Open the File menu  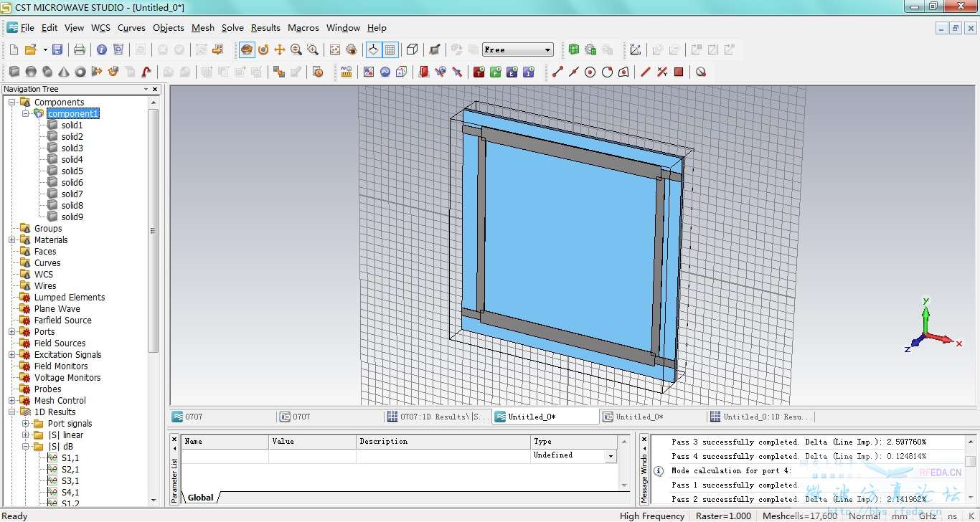(x=27, y=28)
